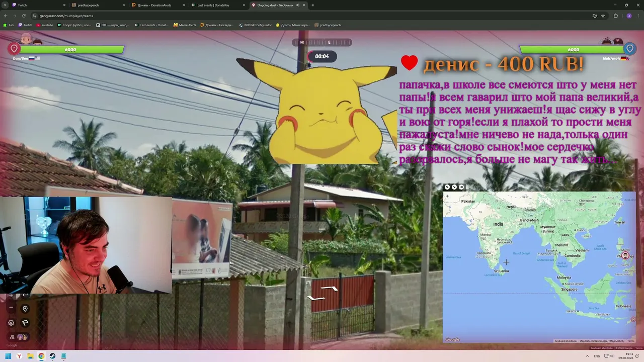The height and width of the screenshot is (362, 644).
Task: Go back in browser history
Action: pyautogui.click(x=6, y=16)
